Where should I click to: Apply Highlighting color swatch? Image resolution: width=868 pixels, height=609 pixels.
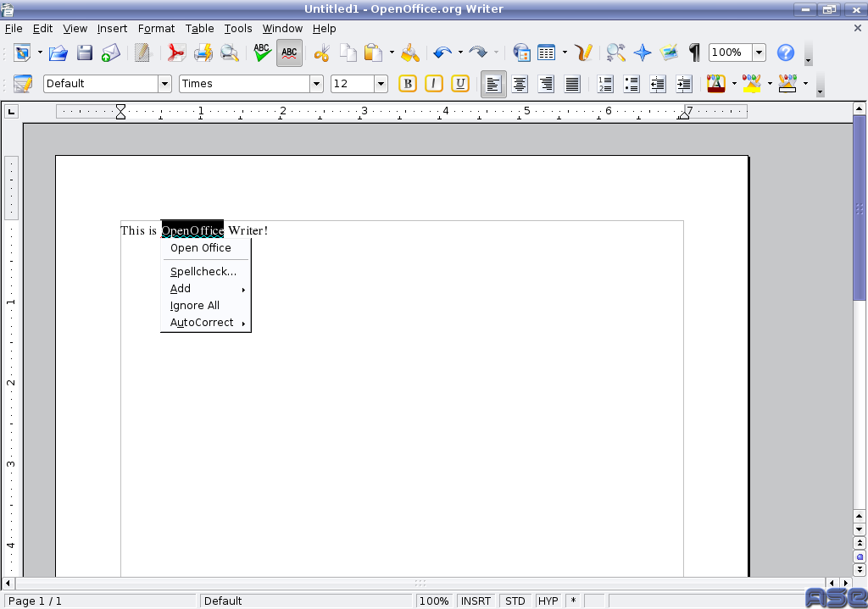(x=751, y=84)
